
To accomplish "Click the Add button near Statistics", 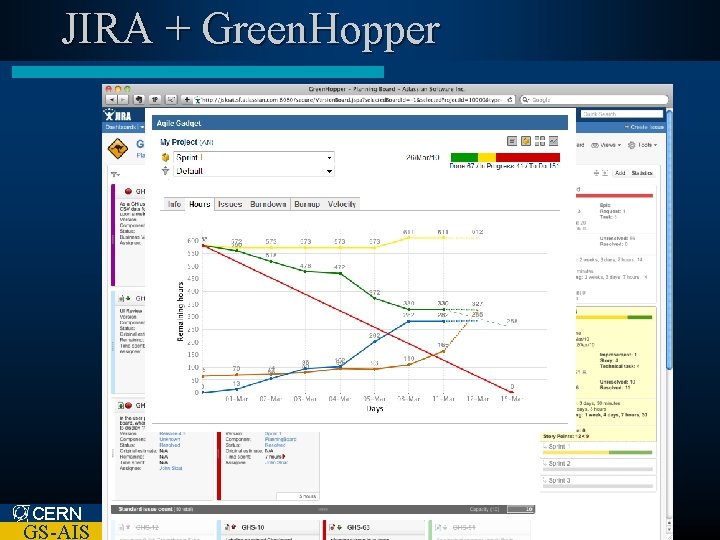I will click(x=620, y=173).
